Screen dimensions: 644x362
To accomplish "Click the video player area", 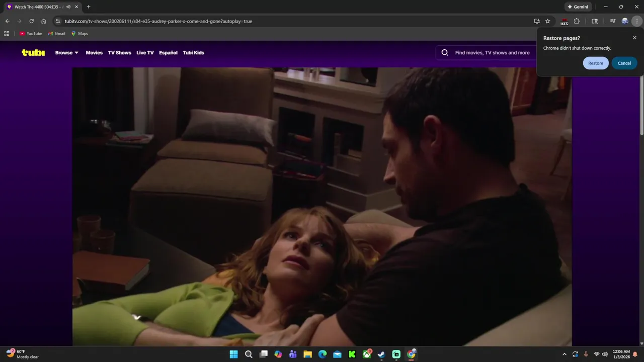I will click(x=322, y=207).
